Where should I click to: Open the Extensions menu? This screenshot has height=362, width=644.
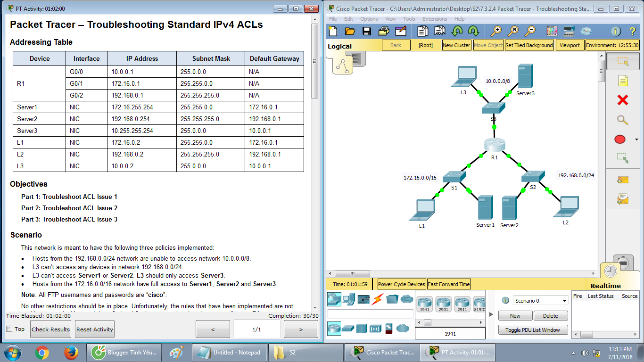435,19
